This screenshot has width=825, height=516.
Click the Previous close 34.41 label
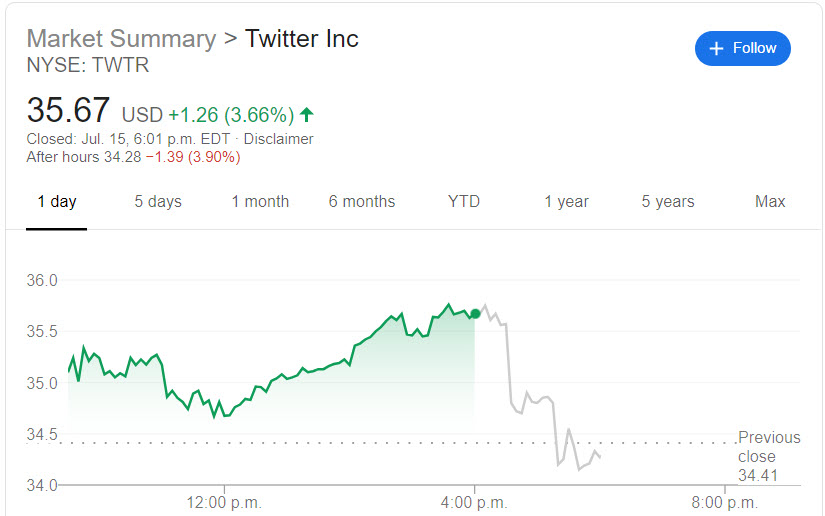[769, 456]
